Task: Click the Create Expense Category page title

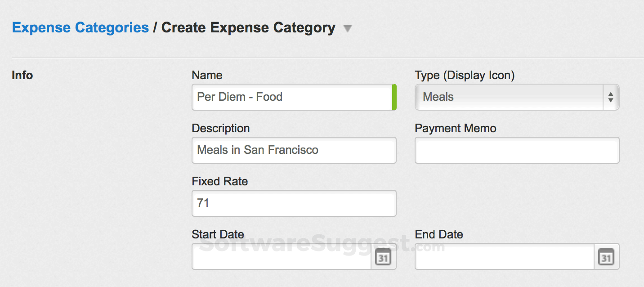Action: [248, 27]
